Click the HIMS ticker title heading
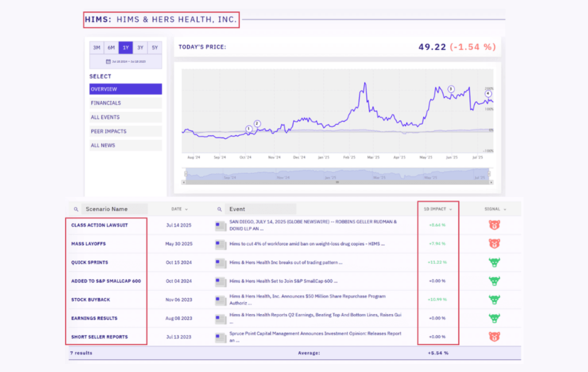This screenshot has width=588, height=372. [x=161, y=20]
